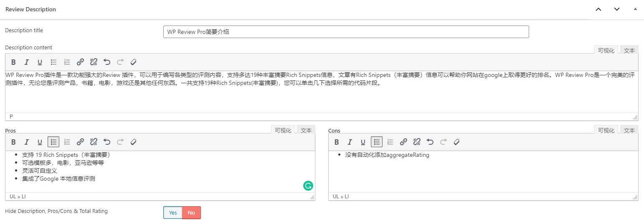
Task: Collapse the Review Description panel
Action: click(635, 9)
